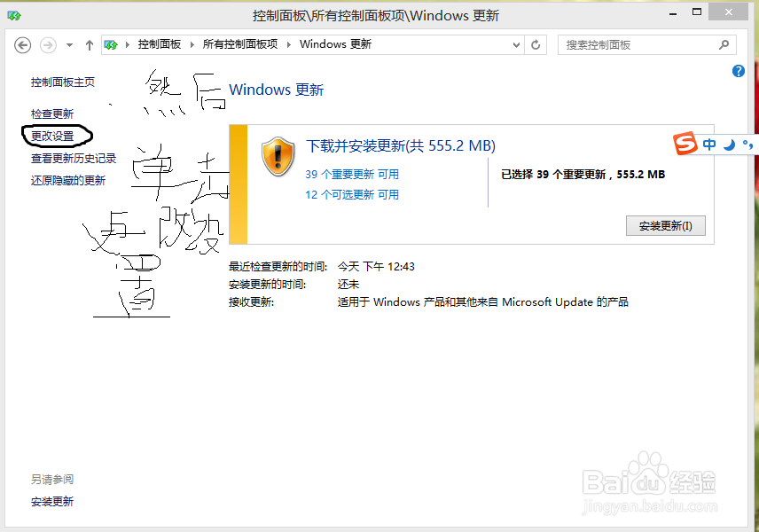Maximize the Windows 更新 window
The height and width of the screenshot is (532, 759).
pos(697,12)
